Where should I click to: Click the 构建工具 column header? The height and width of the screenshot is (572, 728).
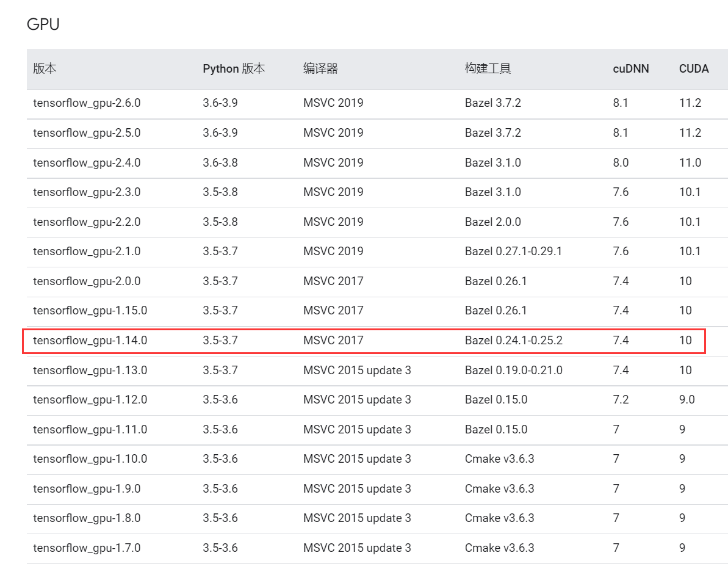488,69
